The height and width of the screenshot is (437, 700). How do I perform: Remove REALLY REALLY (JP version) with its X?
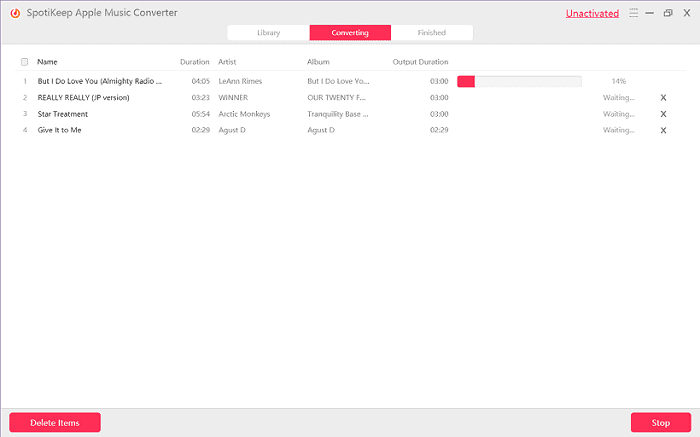coord(663,98)
